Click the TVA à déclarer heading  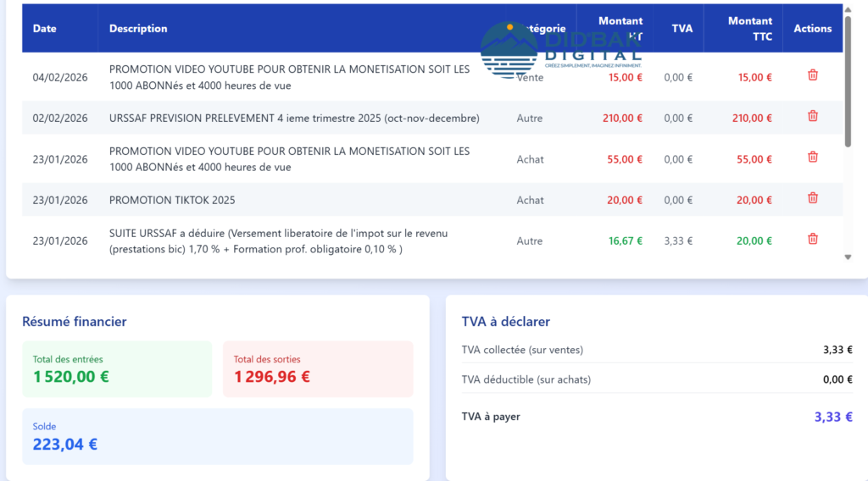pyautogui.click(x=505, y=321)
